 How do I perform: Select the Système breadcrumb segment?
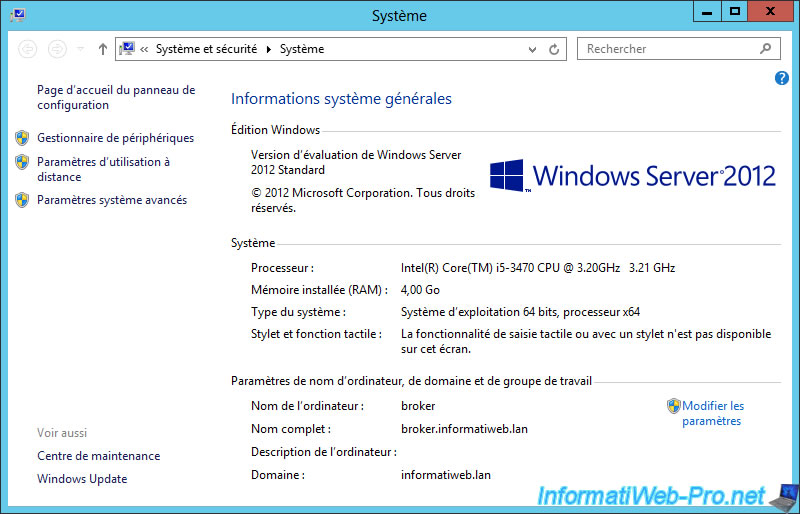coord(302,49)
